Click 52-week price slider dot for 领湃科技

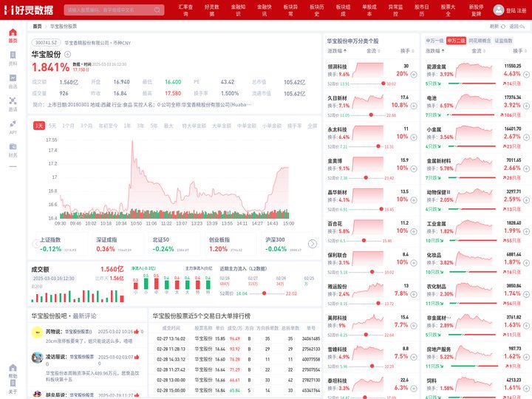coord(383,83)
